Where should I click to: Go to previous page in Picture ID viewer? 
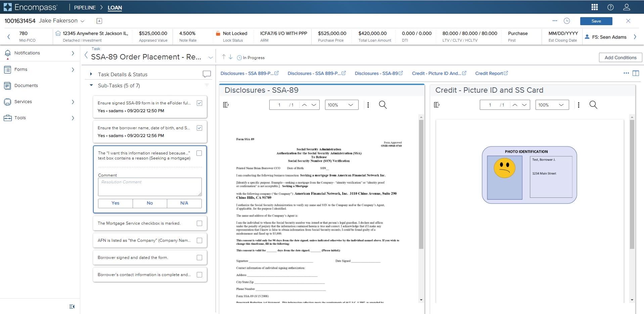[515, 105]
